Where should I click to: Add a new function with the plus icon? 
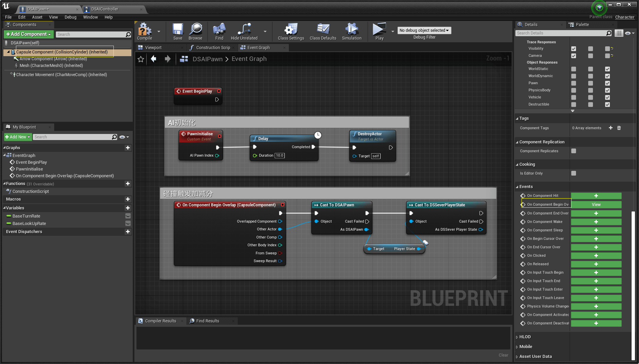128,184
